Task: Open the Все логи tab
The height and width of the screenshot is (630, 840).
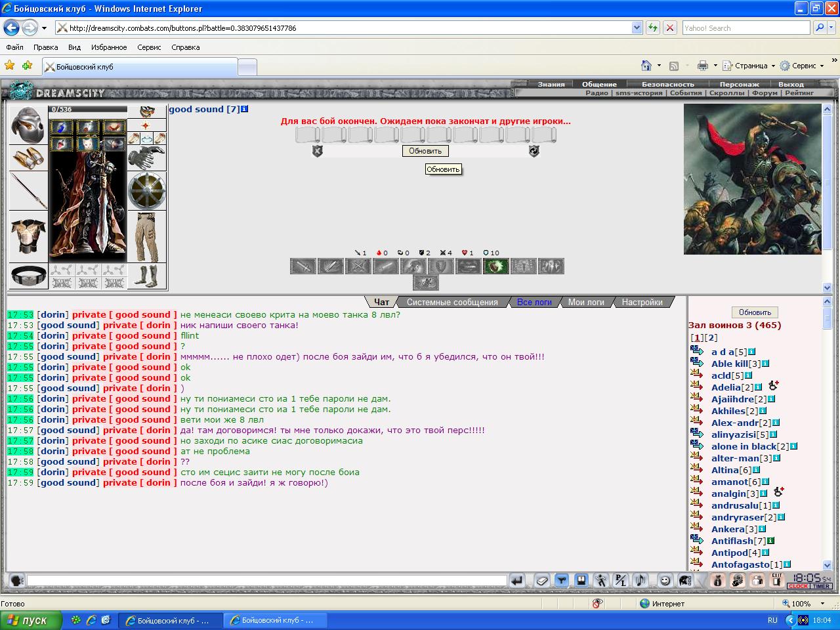Action: [x=534, y=302]
